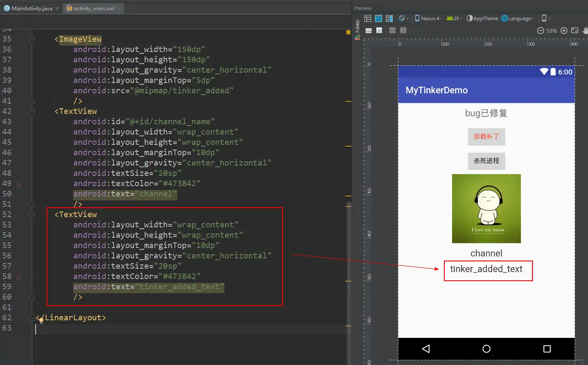Image resolution: width=588 pixels, height=365 pixels.
Task: Open the preview orientation dropdown
Action: (x=403, y=18)
